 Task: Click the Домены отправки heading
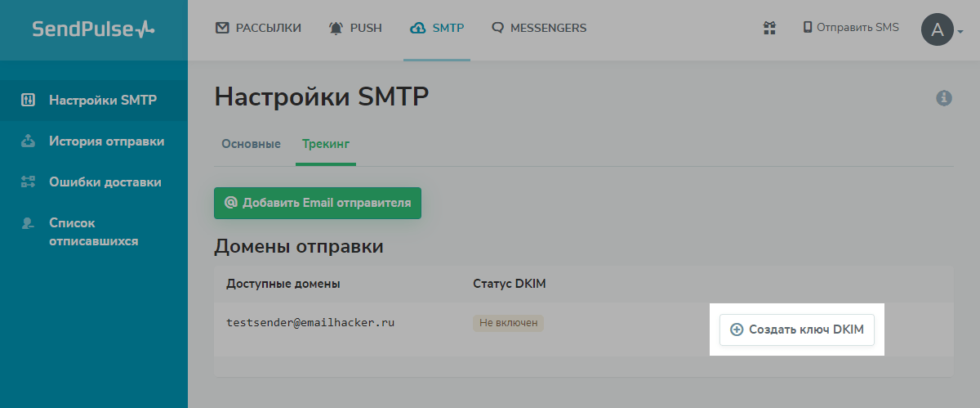pyautogui.click(x=299, y=246)
